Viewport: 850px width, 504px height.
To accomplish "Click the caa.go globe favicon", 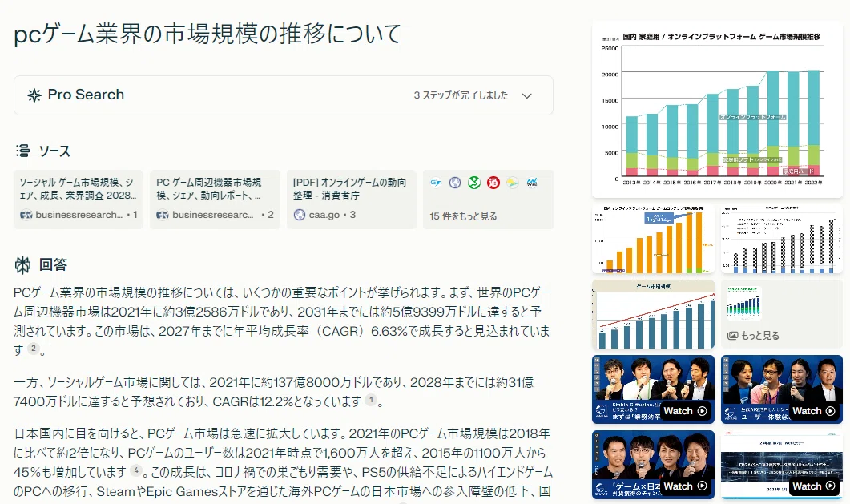I will pos(300,215).
